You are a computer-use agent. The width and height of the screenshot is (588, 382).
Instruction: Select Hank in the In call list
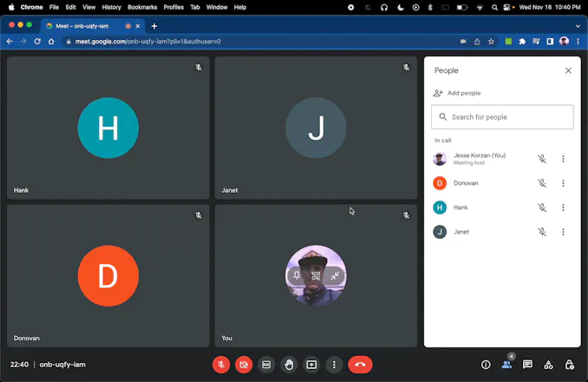pos(502,207)
